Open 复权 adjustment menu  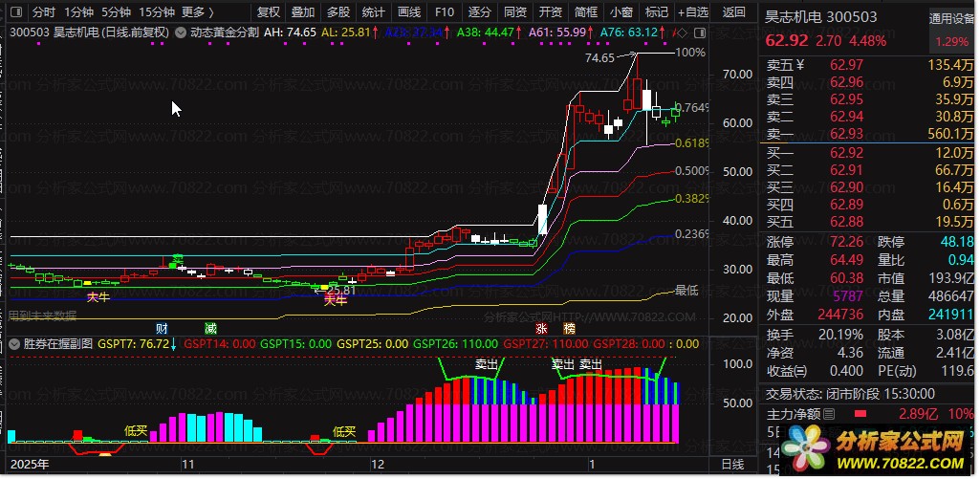point(268,11)
